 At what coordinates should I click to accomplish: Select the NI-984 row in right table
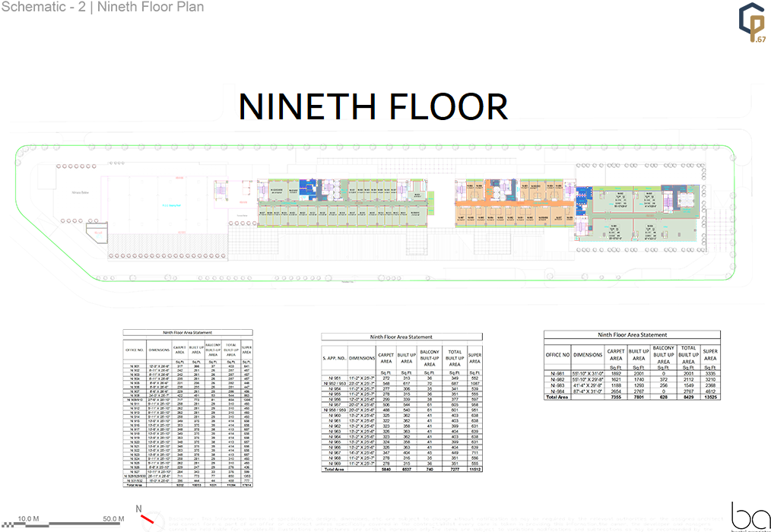pyautogui.click(x=632, y=391)
